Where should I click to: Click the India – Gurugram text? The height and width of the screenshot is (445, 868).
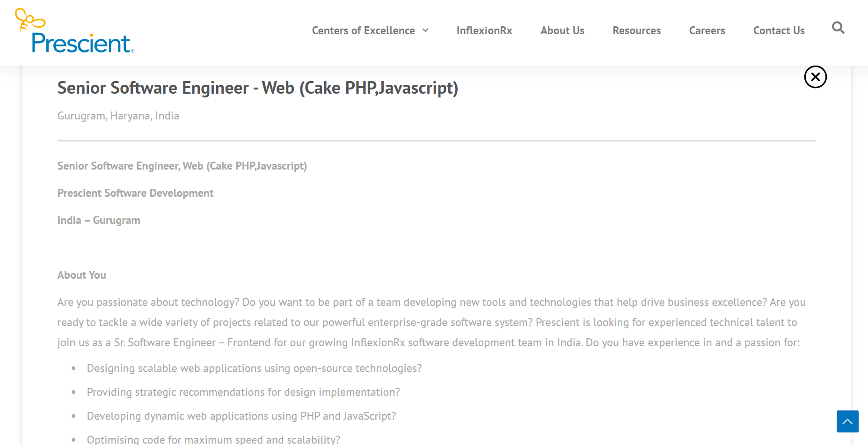coord(99,220)
